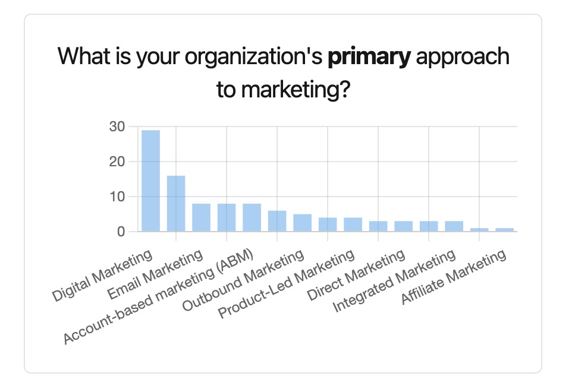Select the 'Direct Marketing' axis label

coord(356,276)
